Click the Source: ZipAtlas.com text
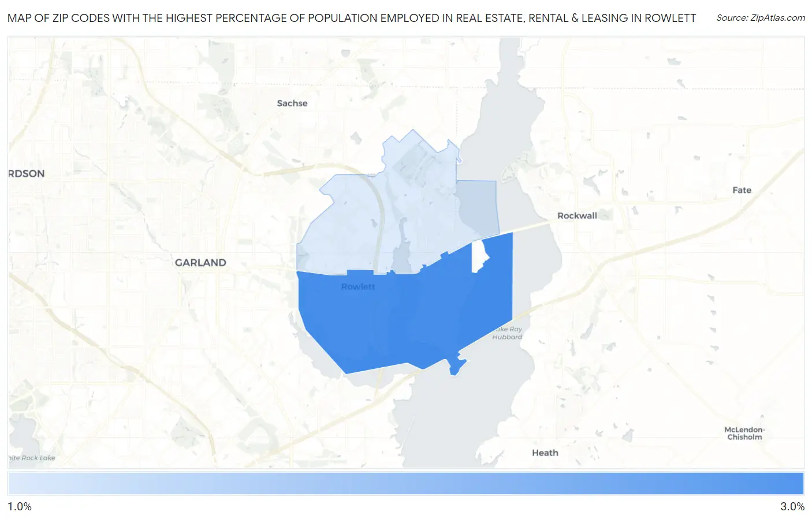 (761, 18)
